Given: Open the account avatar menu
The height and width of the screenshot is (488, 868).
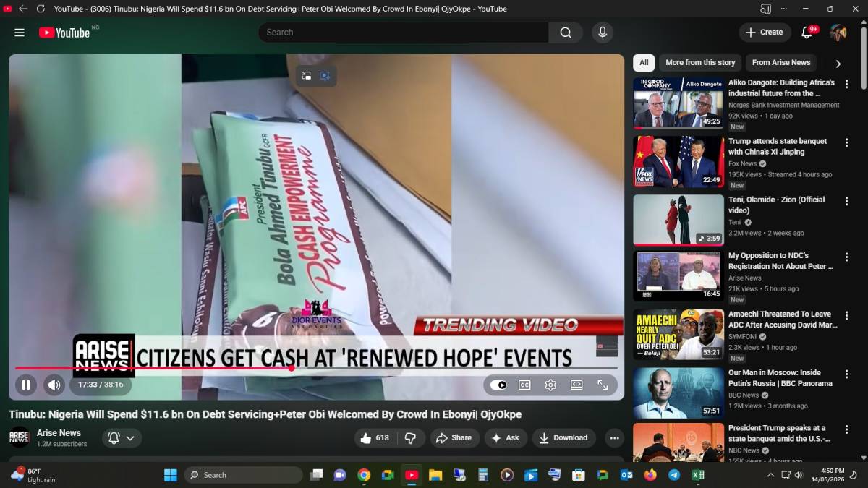Looking at the screenshot, I should tap(838, 33).
